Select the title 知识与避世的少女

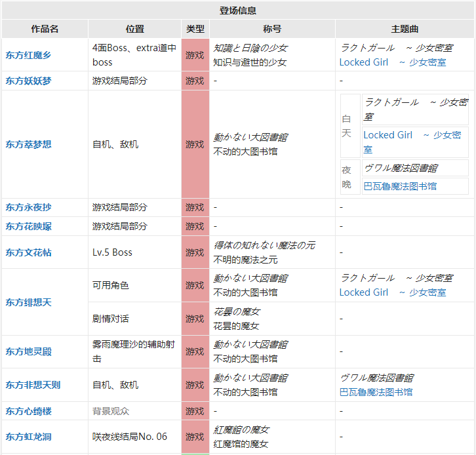(x=250, y=62)
